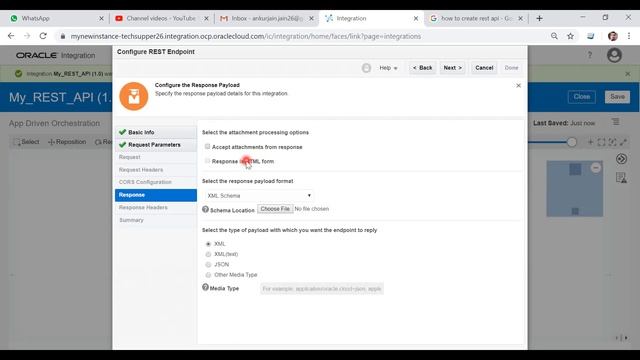Click the Media Type input field
The width and height of the screenshot is (640, 360).
(x=322, y=289)
